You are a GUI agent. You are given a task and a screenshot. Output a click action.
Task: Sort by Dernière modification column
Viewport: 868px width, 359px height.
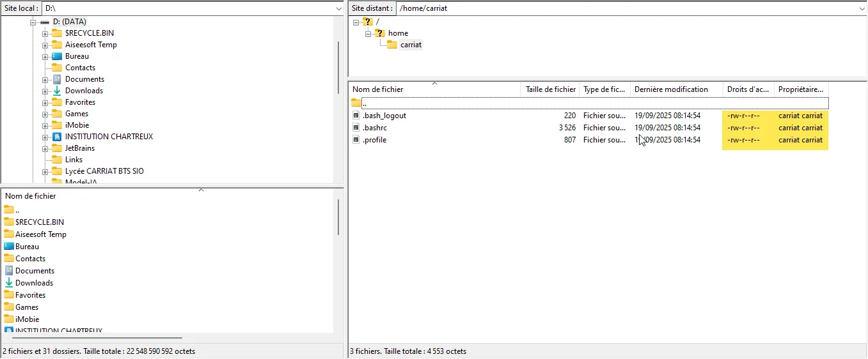[x=671, y=89]
